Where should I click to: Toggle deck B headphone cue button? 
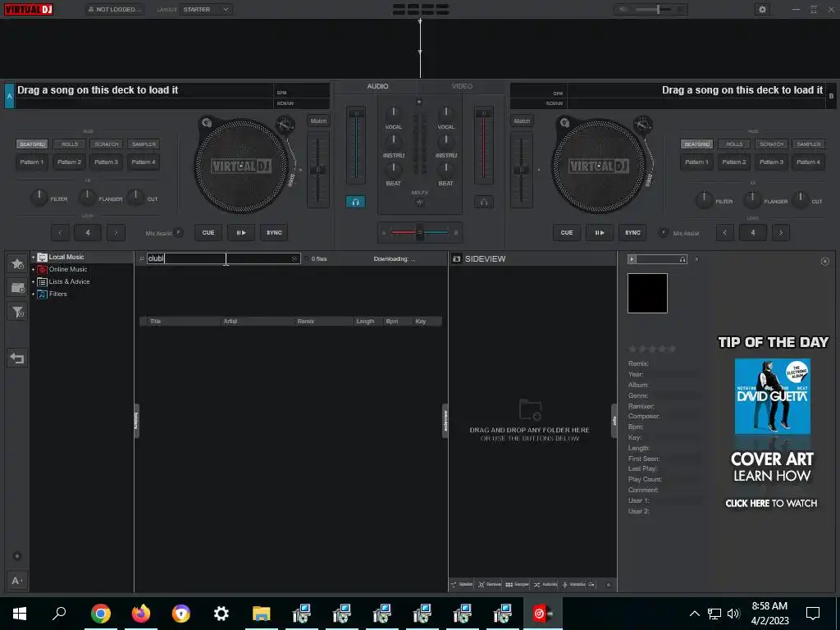[x=484, y=202]
